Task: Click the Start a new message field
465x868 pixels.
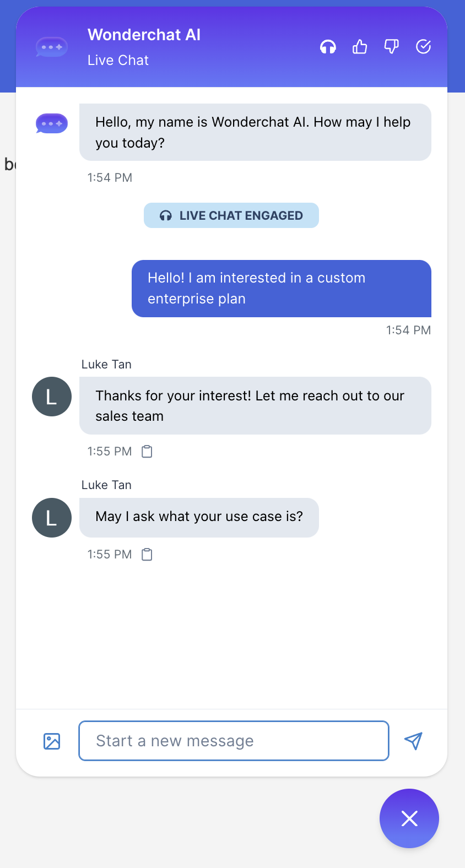Action: click(234, 741)
